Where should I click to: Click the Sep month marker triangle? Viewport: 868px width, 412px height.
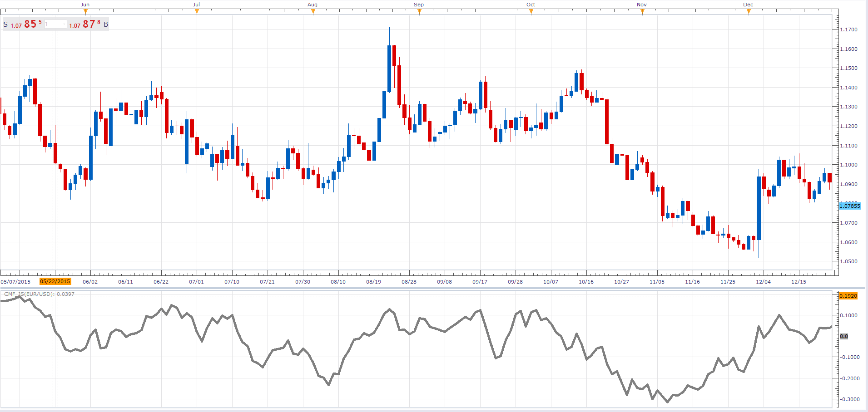[419, 11]
